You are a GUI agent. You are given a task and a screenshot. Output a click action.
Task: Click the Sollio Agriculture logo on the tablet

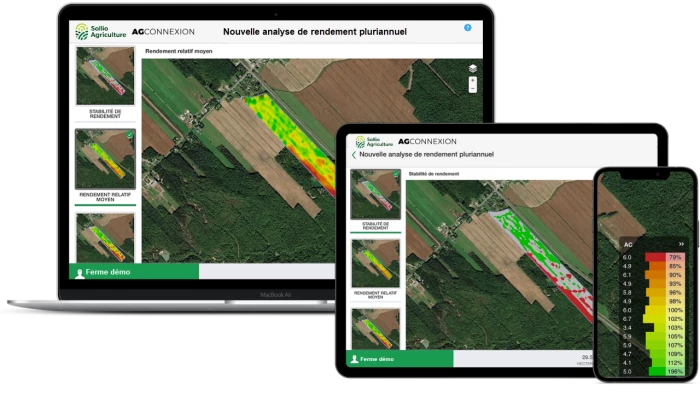pyautogui.click(x=374, y=142)
